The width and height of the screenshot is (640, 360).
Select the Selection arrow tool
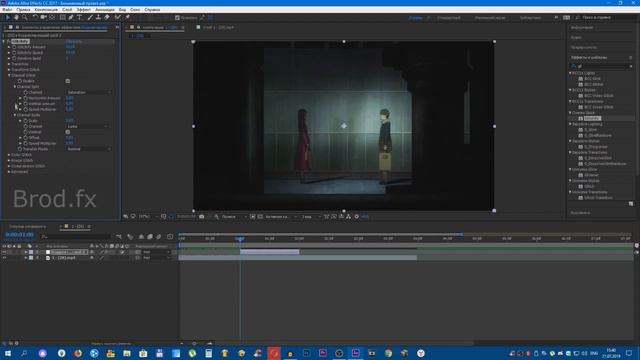7,18
